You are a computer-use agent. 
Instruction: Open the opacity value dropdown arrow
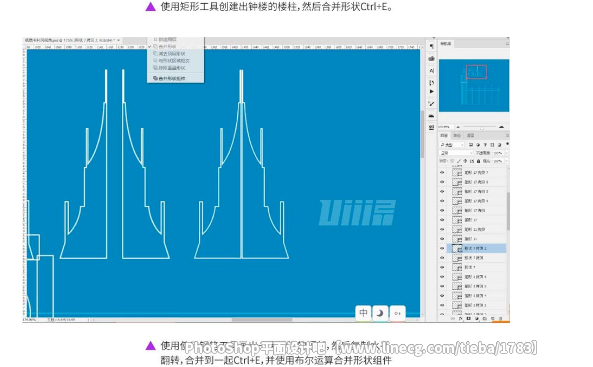coord(506,153)
